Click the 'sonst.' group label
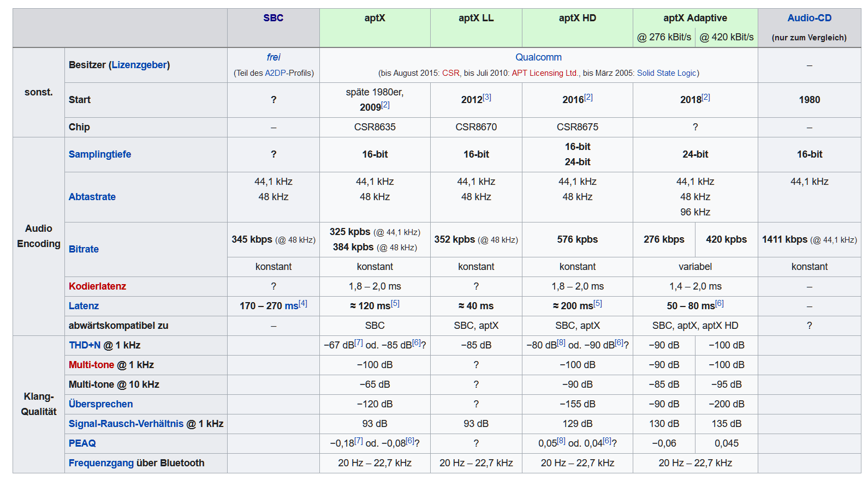868x481 pixels. pos(39,92)
